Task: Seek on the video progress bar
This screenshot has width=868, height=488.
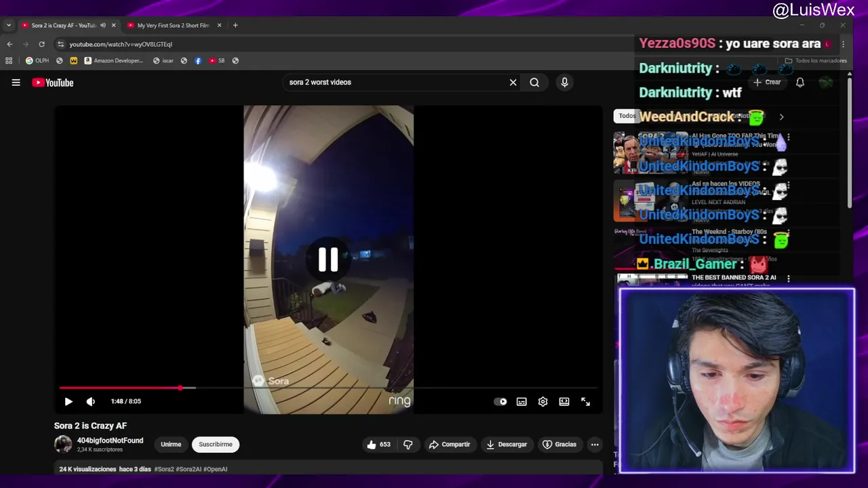Action: click(328, 388)
